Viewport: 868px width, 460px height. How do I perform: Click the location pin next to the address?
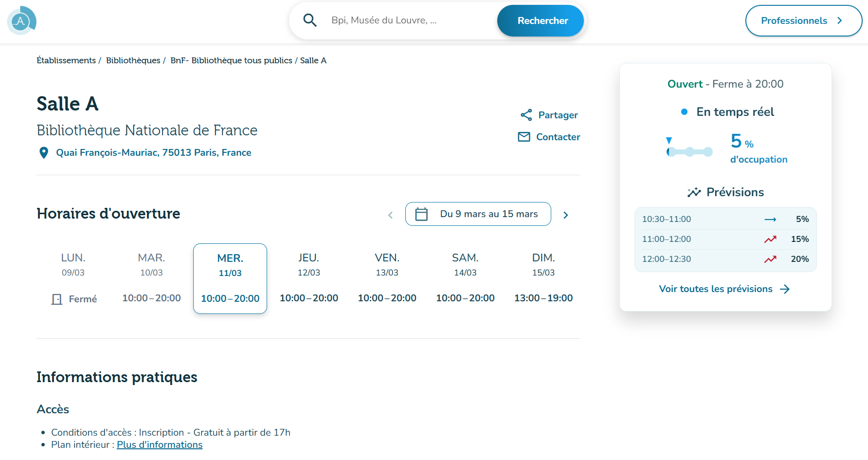pyautogui.click(x=44, y=152)
